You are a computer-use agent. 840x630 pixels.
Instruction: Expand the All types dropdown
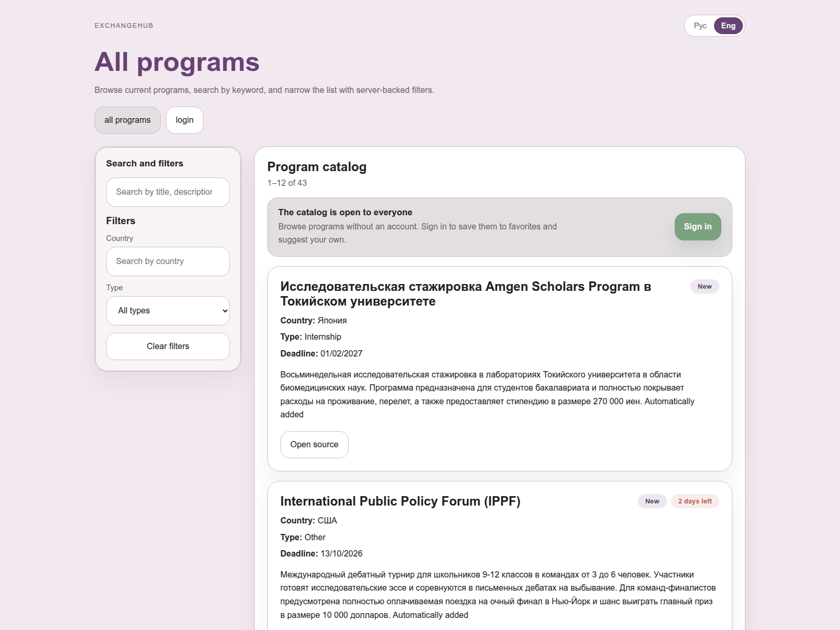coord(168,311)
